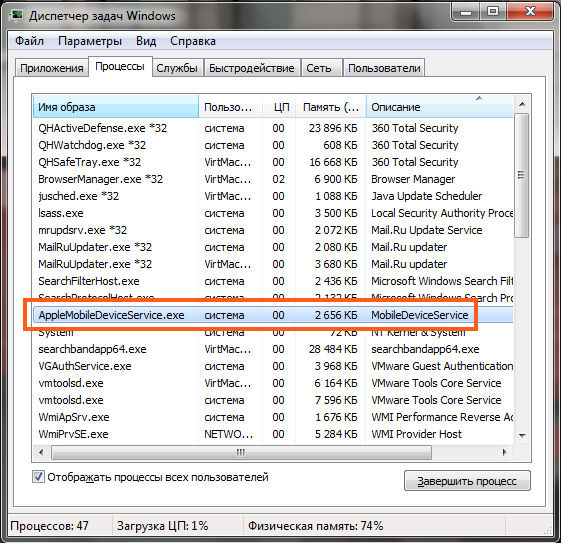
Task: Click the Загрузка ЦП: 1% status entry
Action: [162, 526]
